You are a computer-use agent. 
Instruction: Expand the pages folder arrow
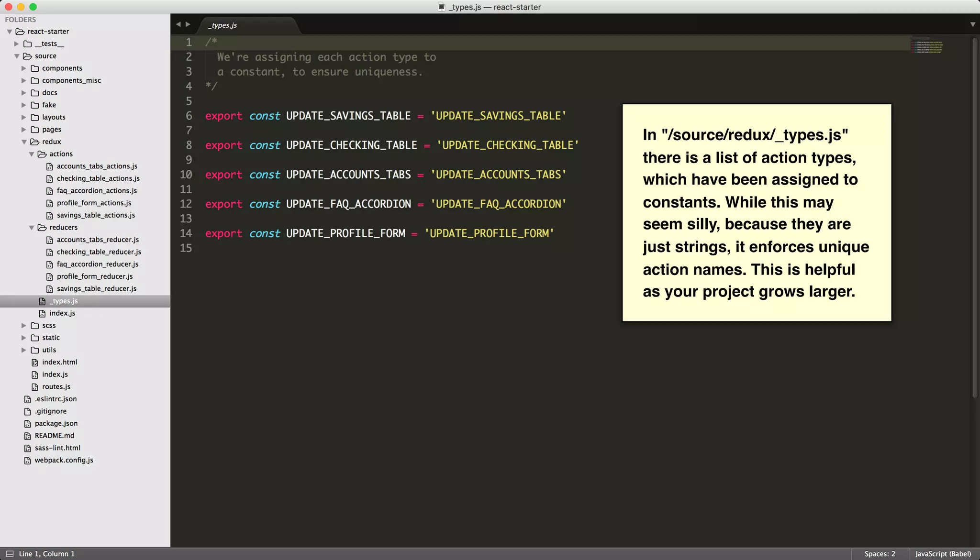pyautogui.click(x=23, y=130)
